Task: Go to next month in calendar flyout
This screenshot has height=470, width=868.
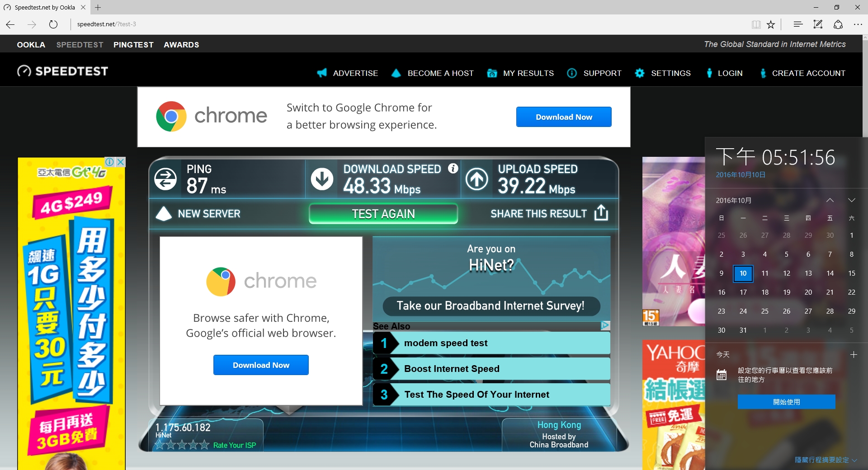Action: (x=852, y=200)
